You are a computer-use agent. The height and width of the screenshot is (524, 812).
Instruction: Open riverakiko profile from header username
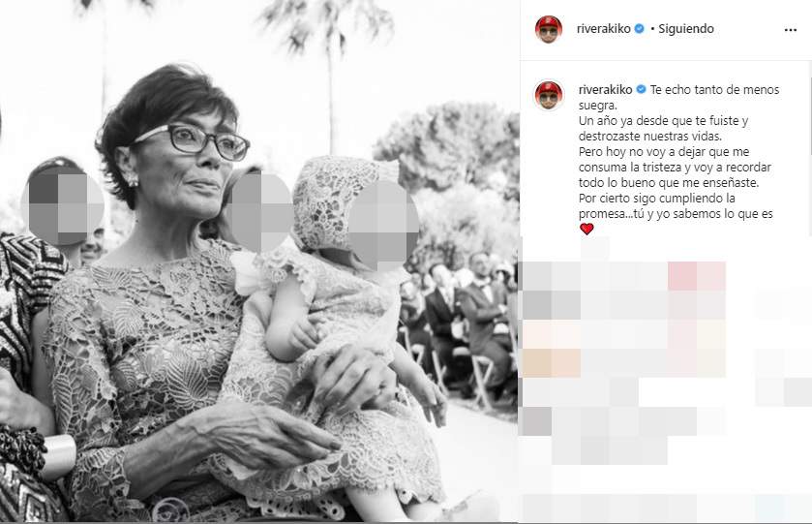click(603, 29)
